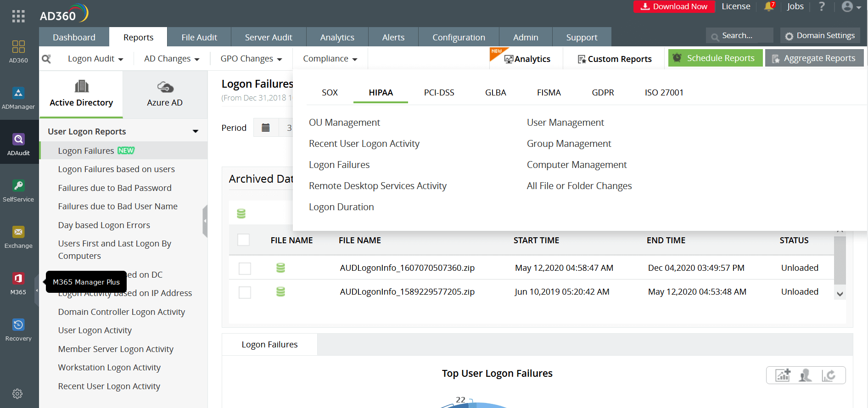Viewport: 868px width, 408px height.
Task: Click the green archive database icon above the table
Action: point(241,213)
